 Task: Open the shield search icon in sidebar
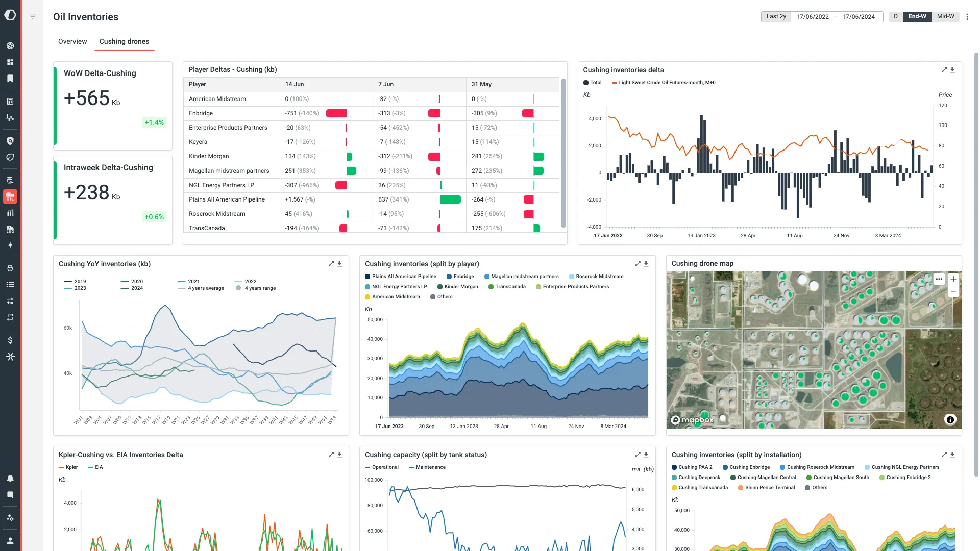point(10,141)
